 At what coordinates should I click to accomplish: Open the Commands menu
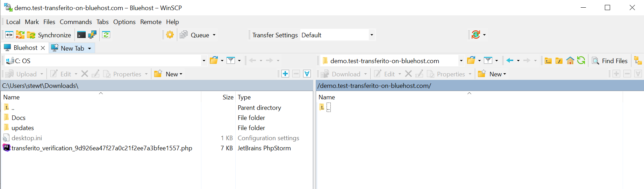(x=76, y=22)
